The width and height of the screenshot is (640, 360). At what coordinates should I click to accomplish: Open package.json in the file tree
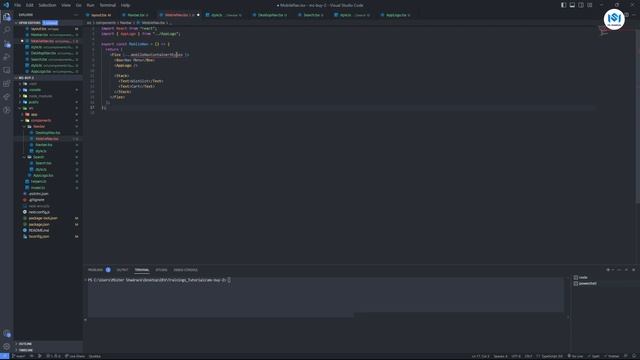click(39, 224)
